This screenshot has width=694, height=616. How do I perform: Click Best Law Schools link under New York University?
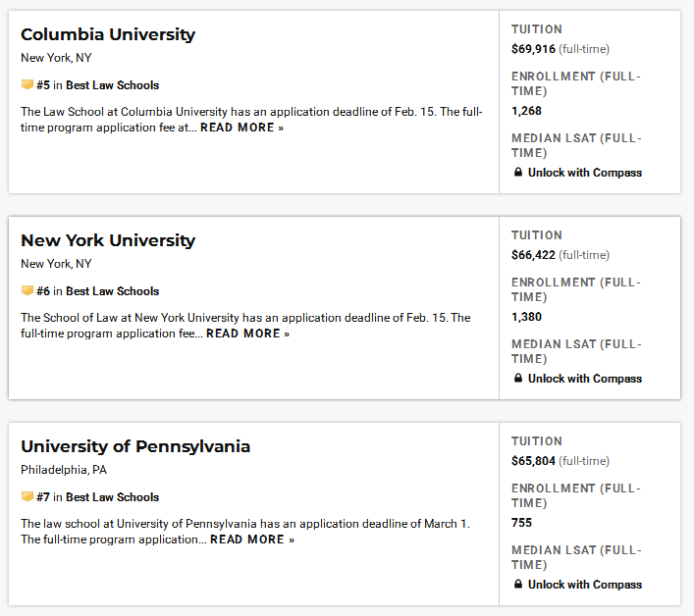pos(112,291)
